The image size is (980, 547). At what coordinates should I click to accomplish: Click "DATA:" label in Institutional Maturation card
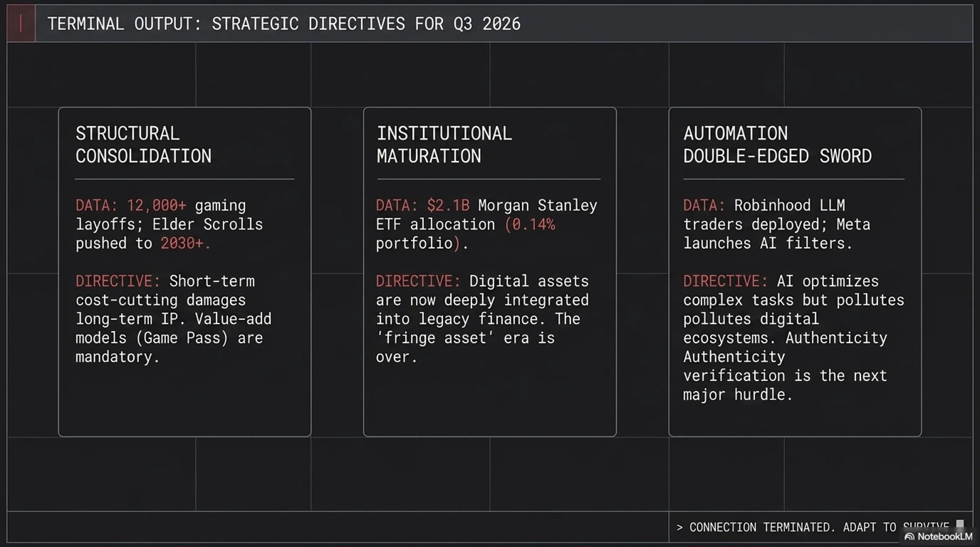pyautogui.click(x=397, y=205)
